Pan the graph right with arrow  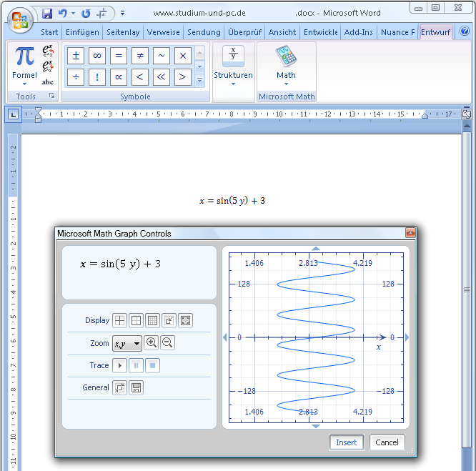(x=407, y=337)
